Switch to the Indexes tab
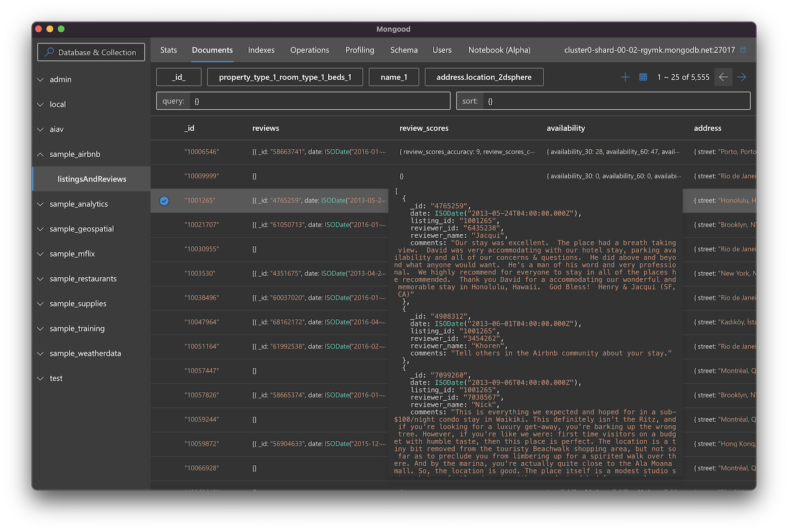The height and width of the screenshot is (532, 788). (261, 50)
